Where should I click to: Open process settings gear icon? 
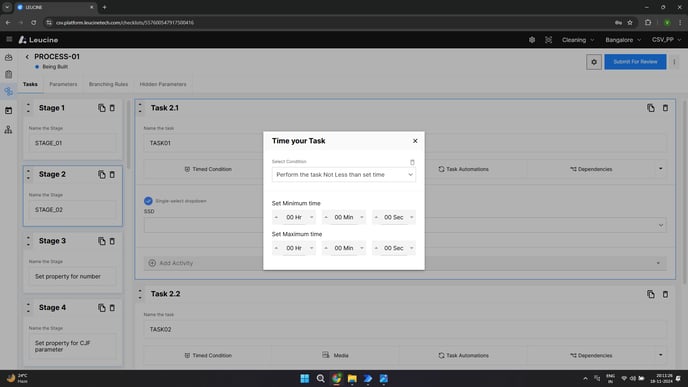click(x=594, y=62)
